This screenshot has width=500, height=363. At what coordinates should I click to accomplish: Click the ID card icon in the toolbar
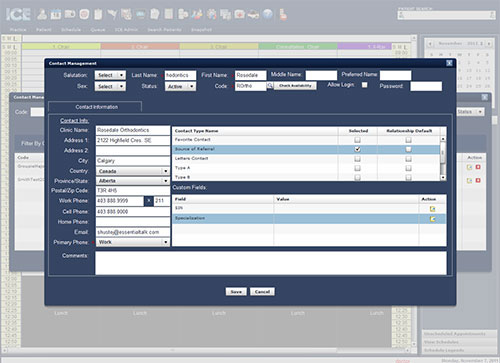(x=70, y=14)
